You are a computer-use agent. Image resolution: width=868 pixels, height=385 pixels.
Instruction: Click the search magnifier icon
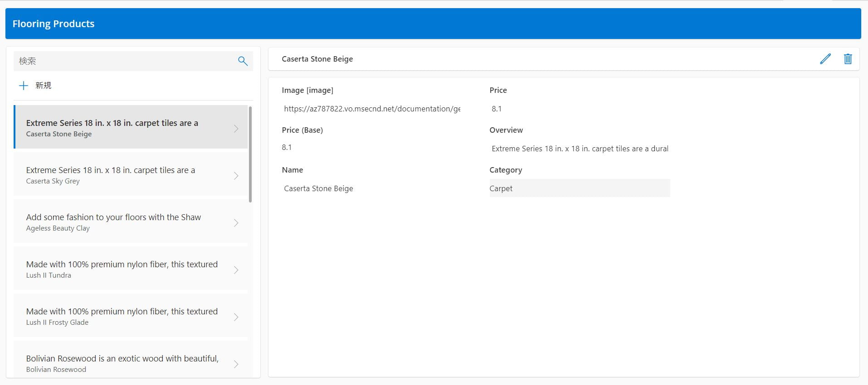coord(243,61)
